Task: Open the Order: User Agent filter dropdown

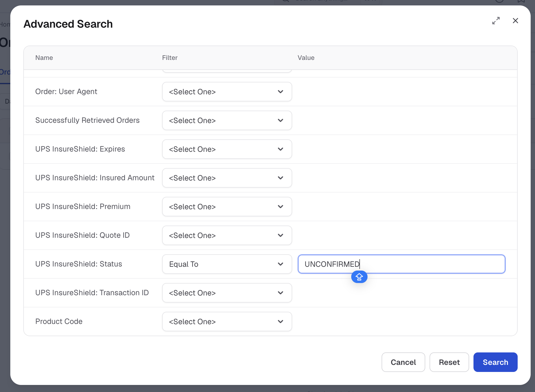Action: coord(227,92)
